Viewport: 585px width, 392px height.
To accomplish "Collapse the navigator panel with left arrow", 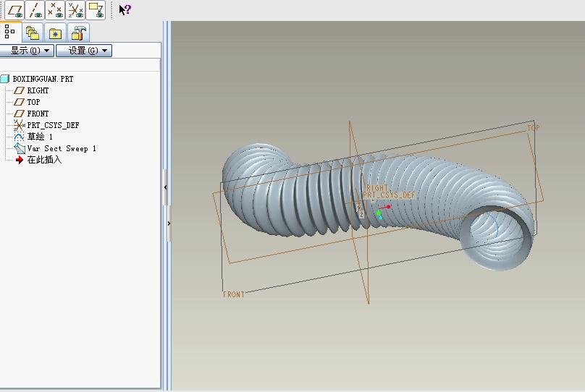I will click(x=166, y=187).
